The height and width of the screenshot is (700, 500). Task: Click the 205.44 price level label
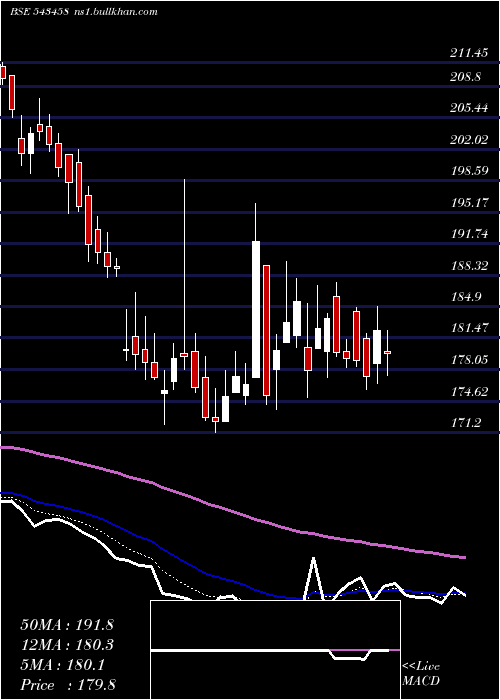tap(469, 108)
